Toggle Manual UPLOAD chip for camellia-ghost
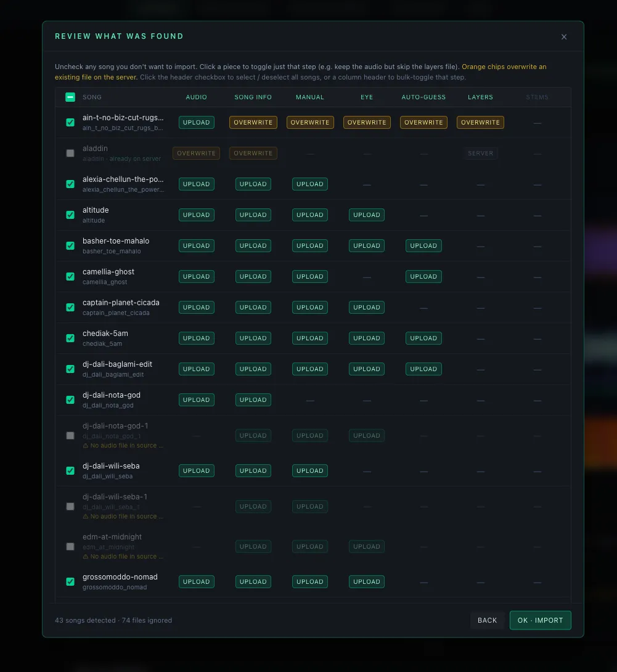Image resolution: width=617 pixels, height=672 pixels. (x=310, y=277)
